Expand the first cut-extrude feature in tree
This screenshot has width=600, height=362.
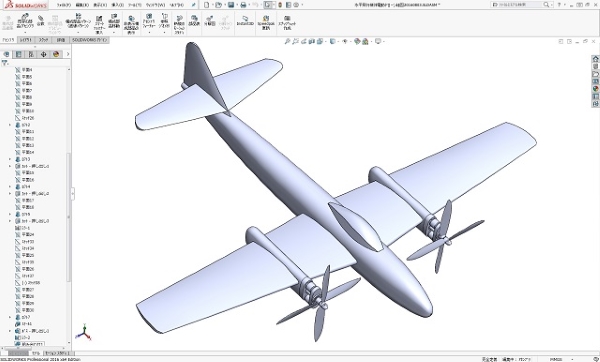10,166
